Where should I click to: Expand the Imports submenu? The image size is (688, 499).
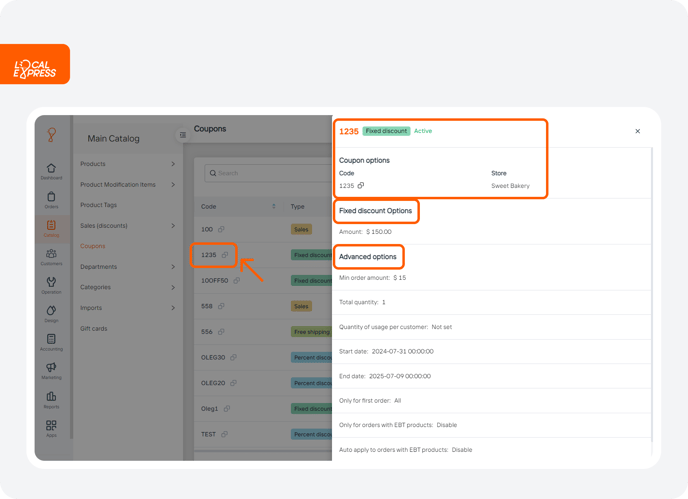(x=173, y=308)
